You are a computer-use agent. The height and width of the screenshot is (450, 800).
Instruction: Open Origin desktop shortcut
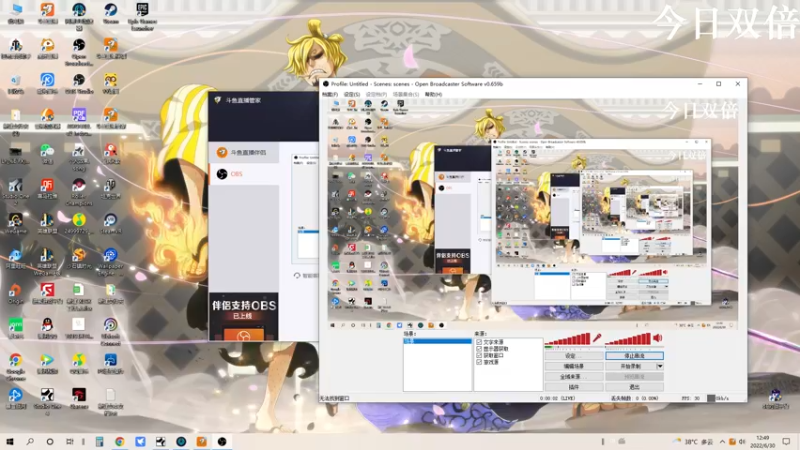tap(15, 293)
